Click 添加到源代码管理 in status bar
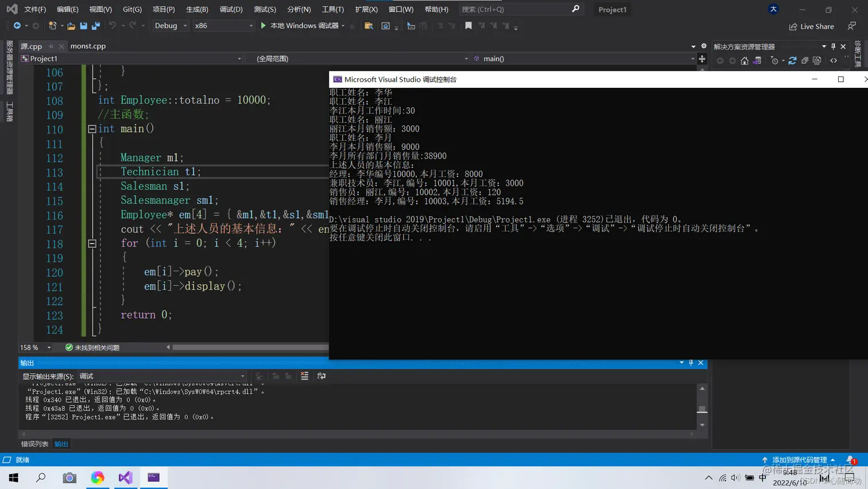Viewport: 868px width, 489px height. tap(799, 460)
